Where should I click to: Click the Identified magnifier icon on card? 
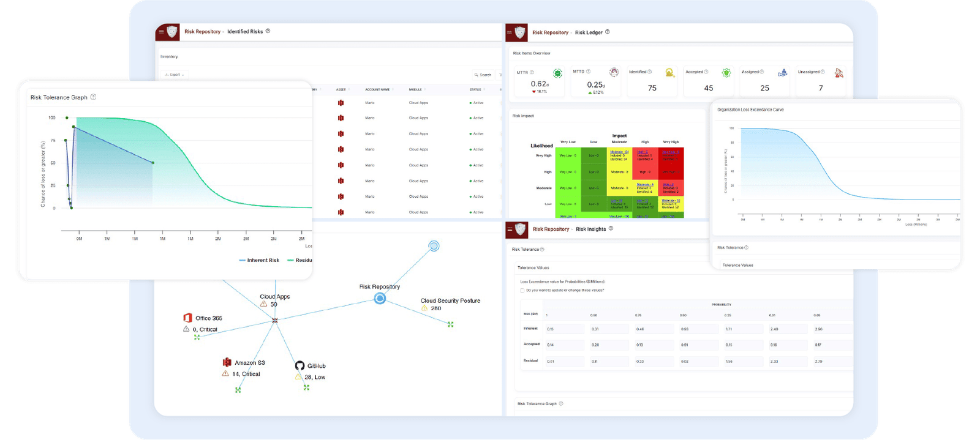(x=670, y=73)
